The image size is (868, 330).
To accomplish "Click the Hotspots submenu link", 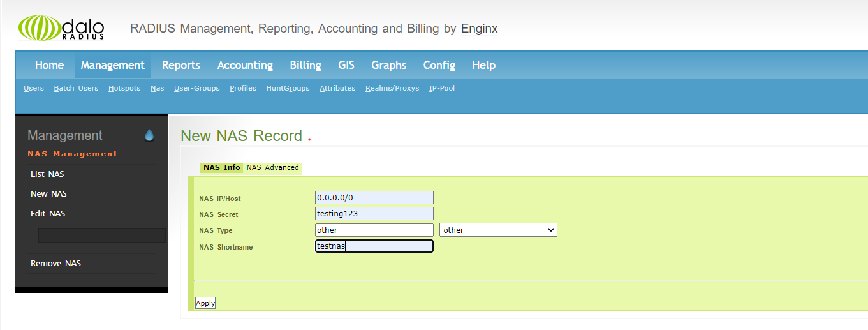I will click(124, 88).
